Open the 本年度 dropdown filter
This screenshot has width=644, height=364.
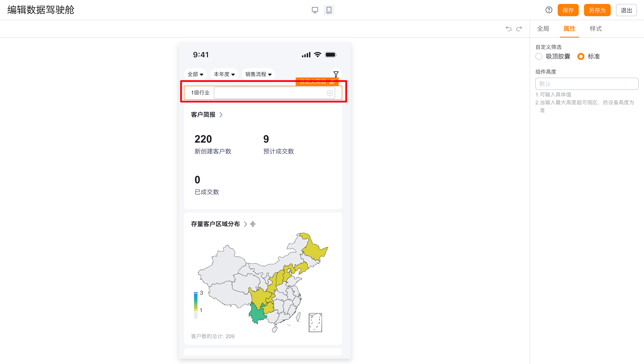[x=224, y=74]
